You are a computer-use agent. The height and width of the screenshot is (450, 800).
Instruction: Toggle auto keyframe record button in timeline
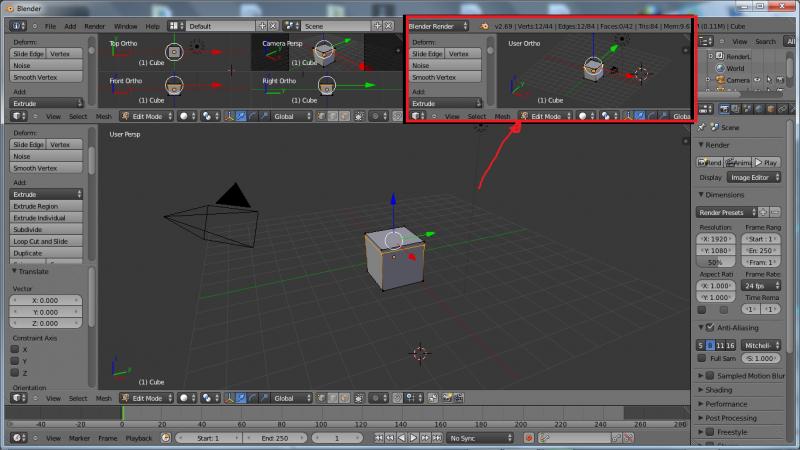click(x=529, y=438)
